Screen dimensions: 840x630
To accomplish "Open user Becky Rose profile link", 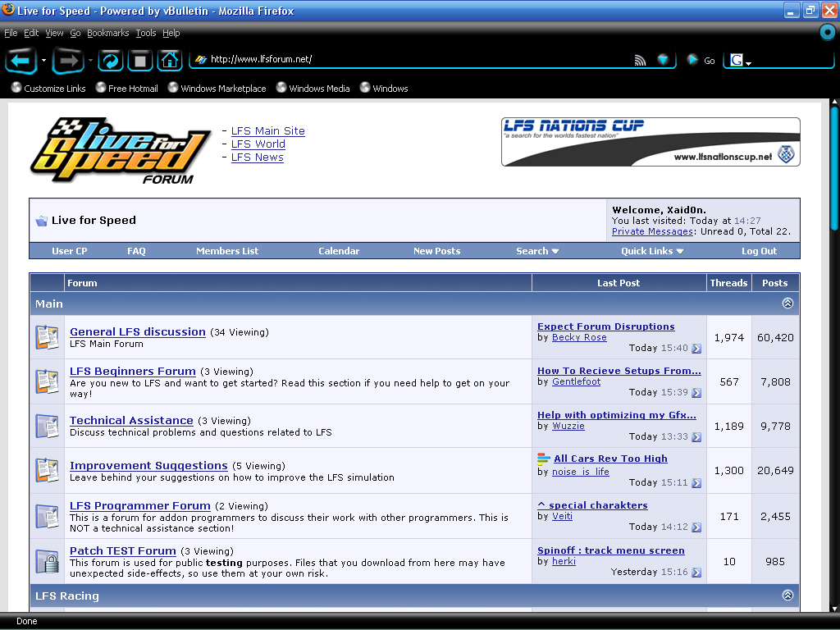I will 579,337.
